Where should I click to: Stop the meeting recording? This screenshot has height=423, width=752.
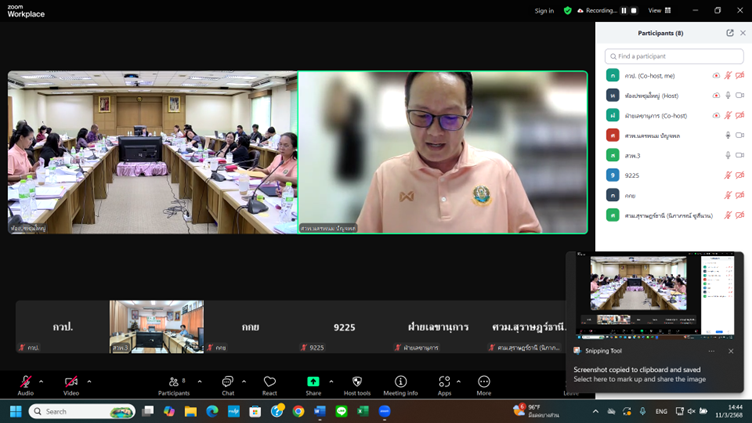[x=634, y=11]
